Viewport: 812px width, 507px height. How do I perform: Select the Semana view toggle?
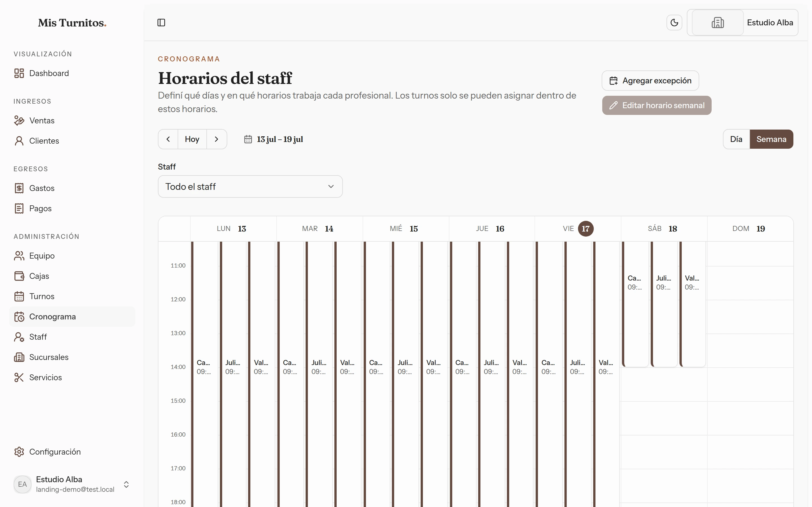(x=771, y=139)
